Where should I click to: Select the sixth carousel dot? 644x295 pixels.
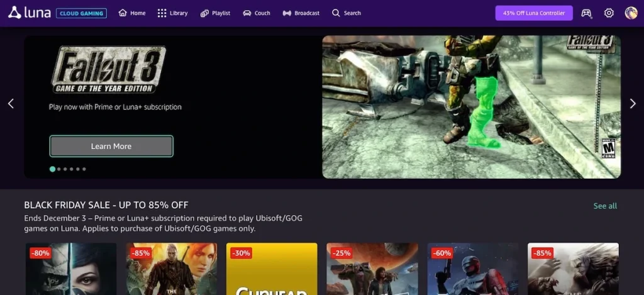[x=84, y=169]
